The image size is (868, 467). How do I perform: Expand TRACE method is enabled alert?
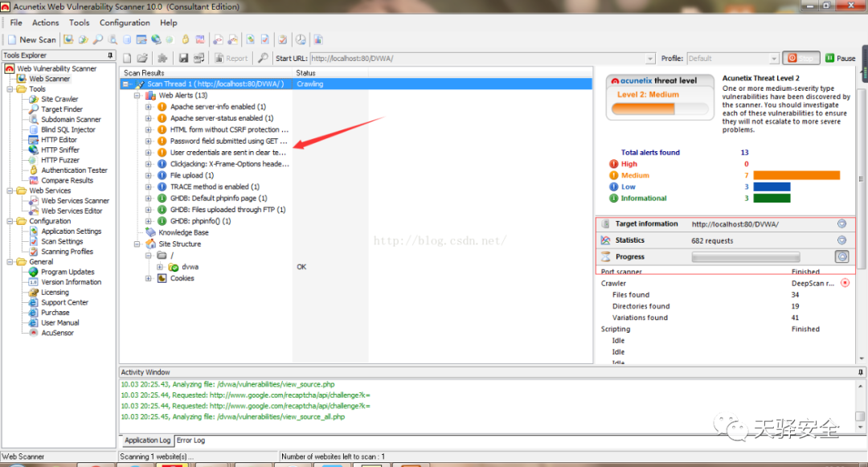[x=149, y=187]
